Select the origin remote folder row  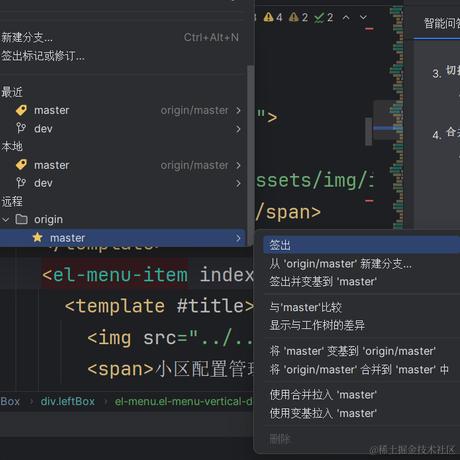(x=123, y=219)
